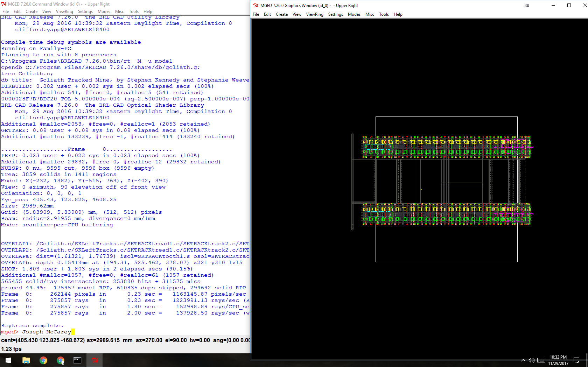588x367 pixels.
Task: Open Tools menu in Command Window
Action: point(134,12)
